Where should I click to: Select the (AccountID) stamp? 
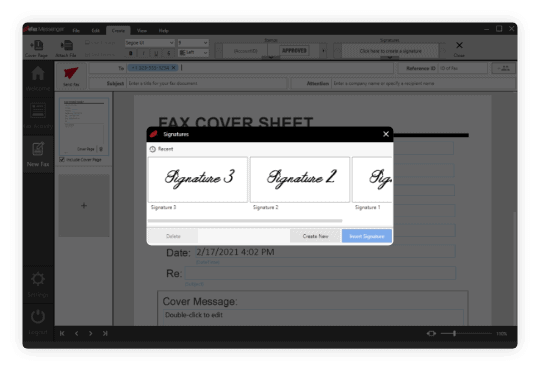click(x=246, y=51)
